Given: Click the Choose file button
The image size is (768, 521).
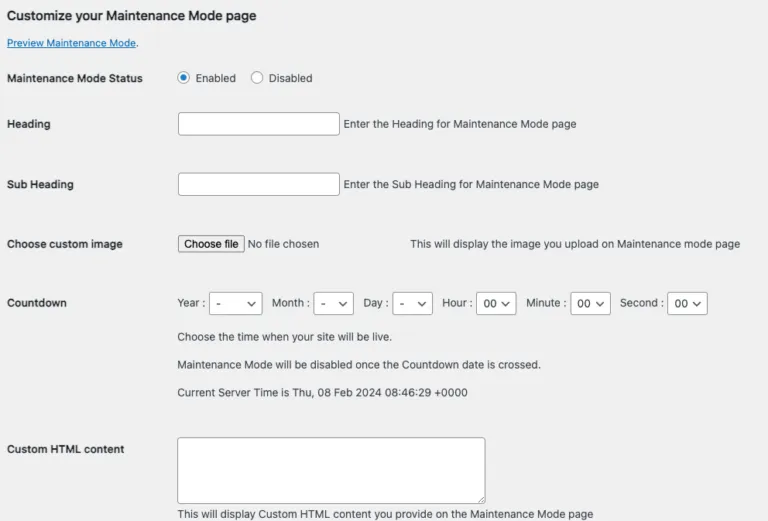Looking at the screenshot, I should [211, 244].
